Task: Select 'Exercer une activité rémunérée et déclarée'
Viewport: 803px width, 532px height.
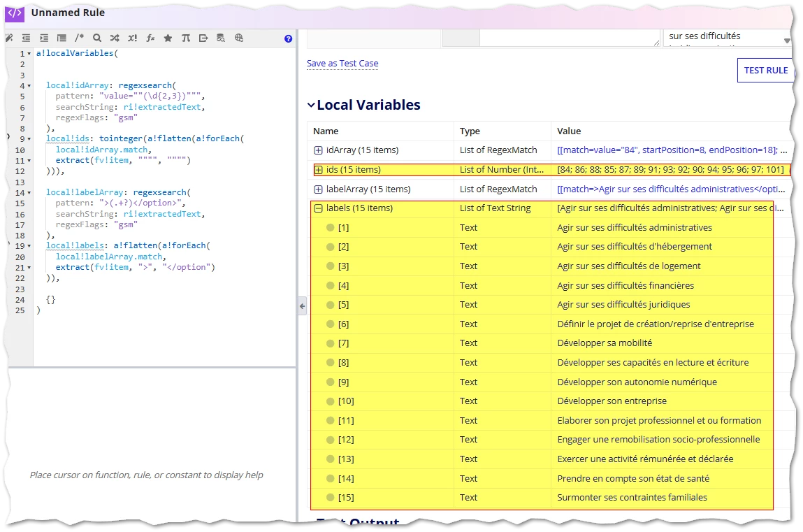Action: tap(645, 459)
